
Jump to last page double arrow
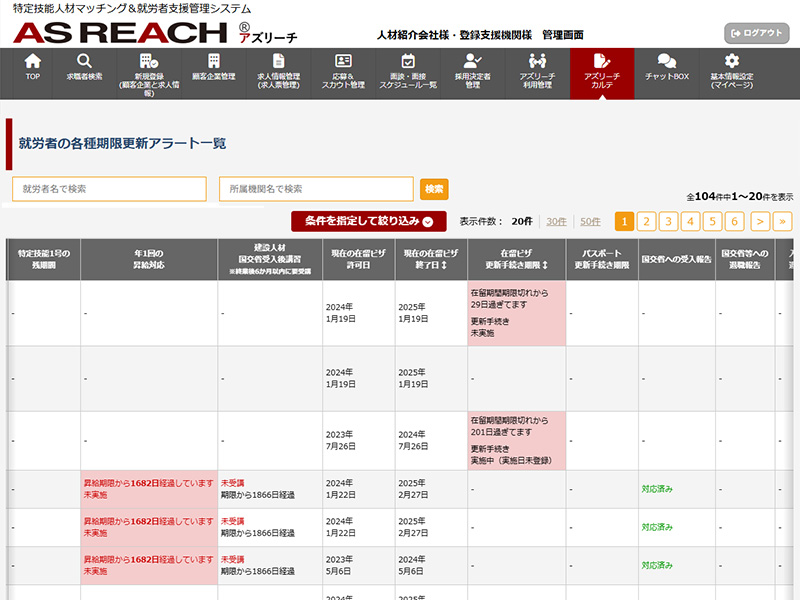(x=782, y=221)
